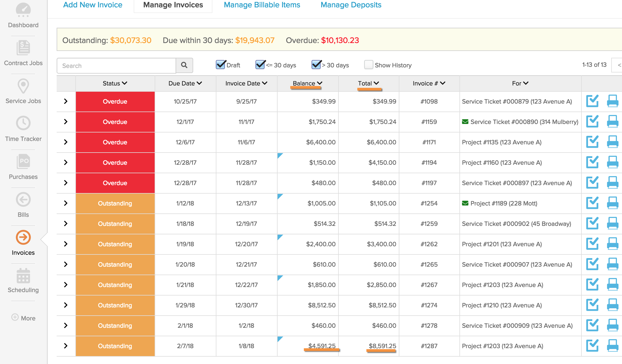Print invoice #1194

tap(613, 162)
